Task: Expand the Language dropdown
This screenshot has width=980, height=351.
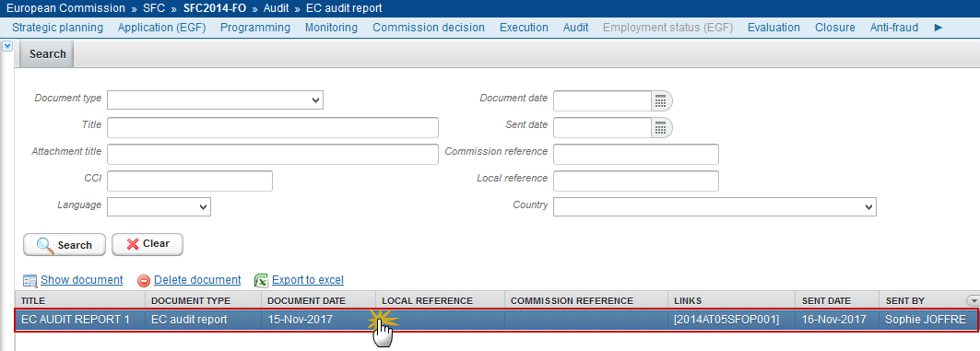Action: 159,206
